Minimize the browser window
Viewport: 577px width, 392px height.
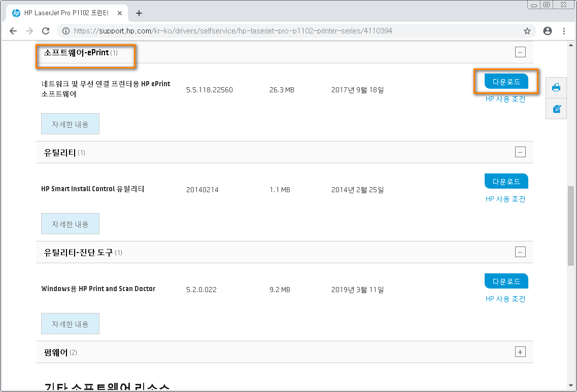click(533, 5)
